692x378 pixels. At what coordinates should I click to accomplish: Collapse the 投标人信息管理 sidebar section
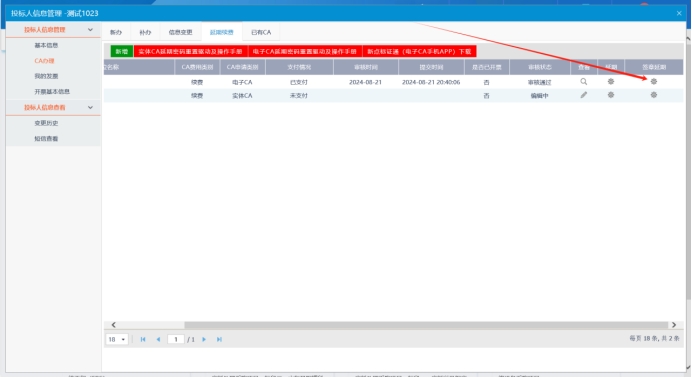pos(90,30)
